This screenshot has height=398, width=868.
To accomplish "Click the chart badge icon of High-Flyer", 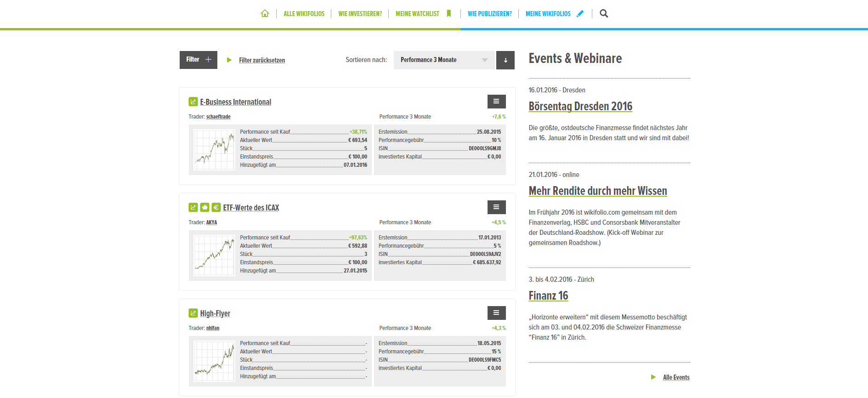I will pos(193,313).
